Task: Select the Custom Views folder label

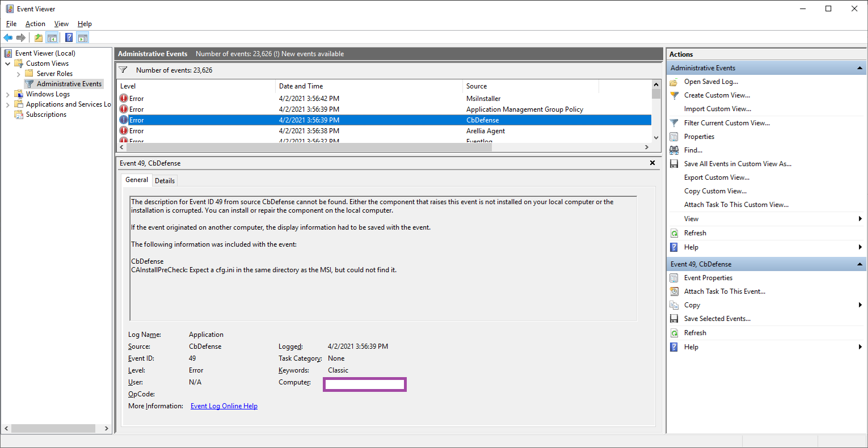Action: [x=47, y=64]
